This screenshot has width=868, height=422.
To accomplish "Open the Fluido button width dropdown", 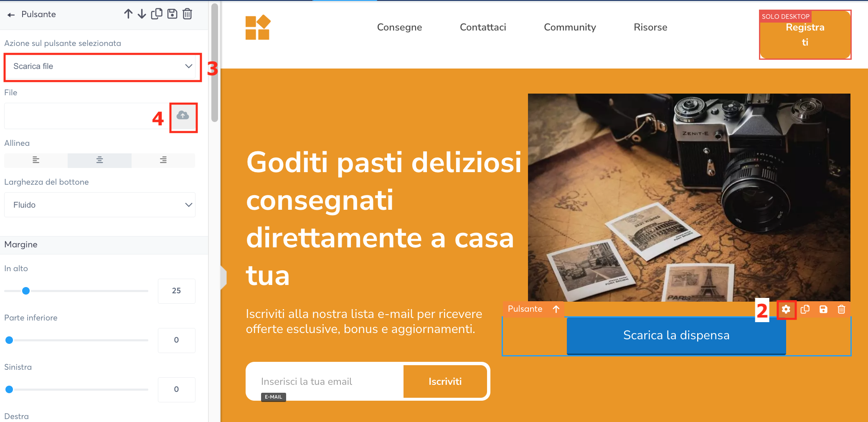I will [100, 205].
